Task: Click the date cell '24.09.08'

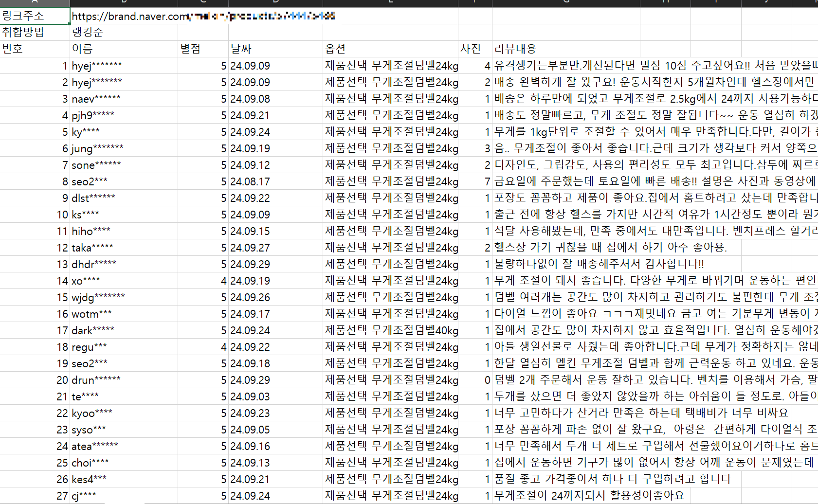Action: tap(275, 99)
